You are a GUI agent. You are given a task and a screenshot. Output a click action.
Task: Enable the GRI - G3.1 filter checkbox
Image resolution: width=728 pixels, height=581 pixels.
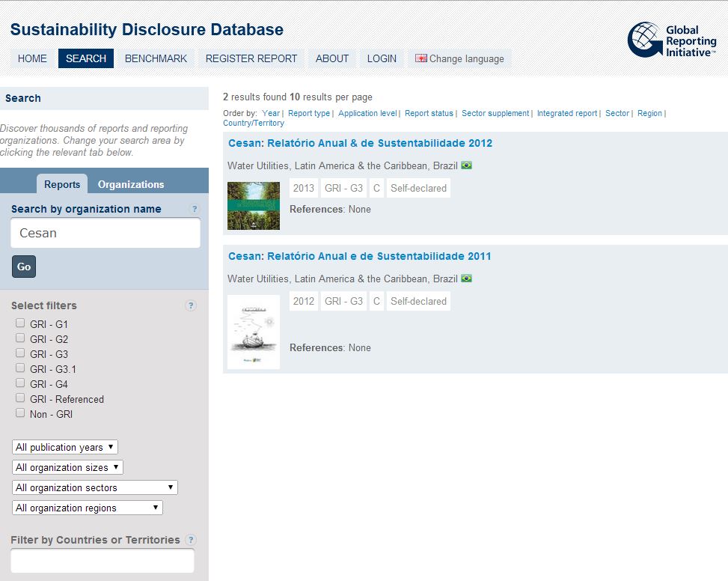(x=20, y=368)
